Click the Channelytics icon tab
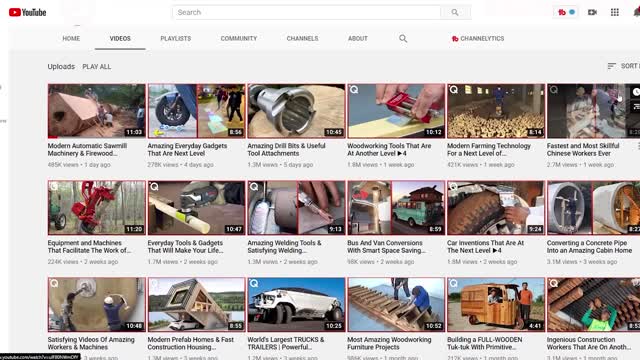The width and height of the screenshot is (640, 360). click(x=478, y=38)
